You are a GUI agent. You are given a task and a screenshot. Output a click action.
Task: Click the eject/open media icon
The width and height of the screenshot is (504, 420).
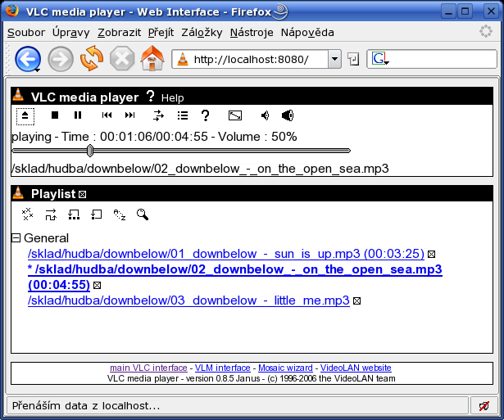tap(25, 116)
